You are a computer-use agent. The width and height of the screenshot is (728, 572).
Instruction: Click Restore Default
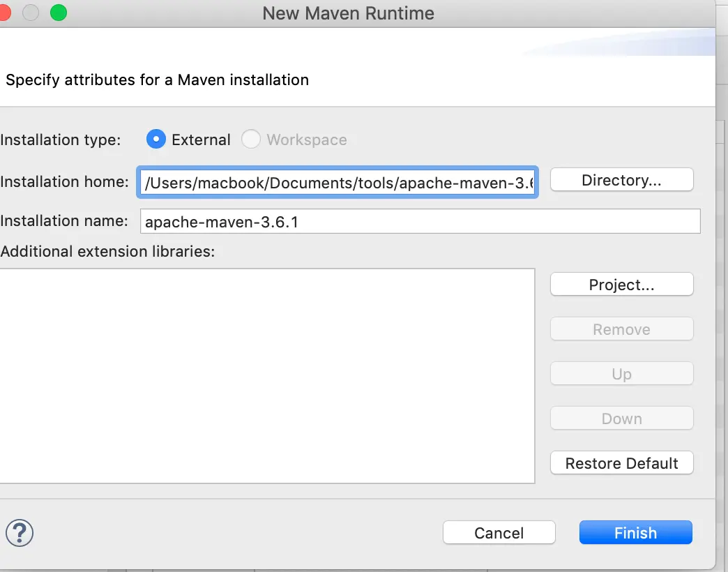click(622, 463)
